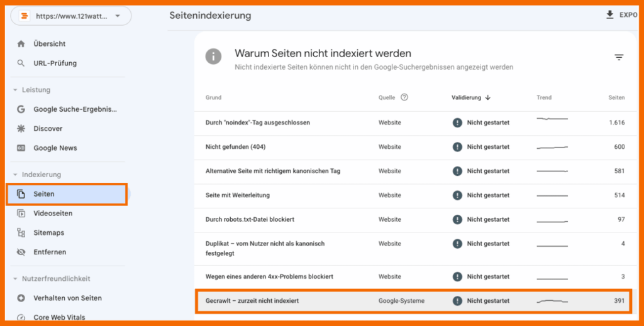The height and width of the screenshot is (326, 644).
Task: Collapse the Nutzerfreundlichkeit section
Action: 15,279
